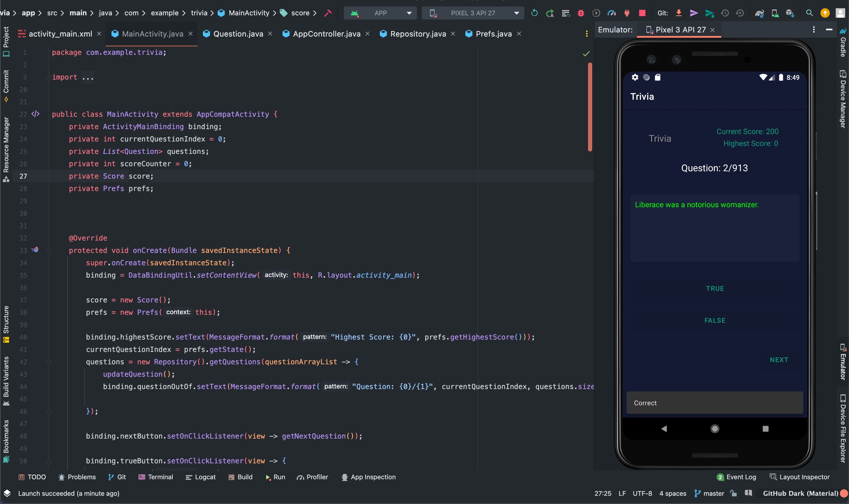
Task: Toggle the Logcat tool window
Action: [201, 477]
